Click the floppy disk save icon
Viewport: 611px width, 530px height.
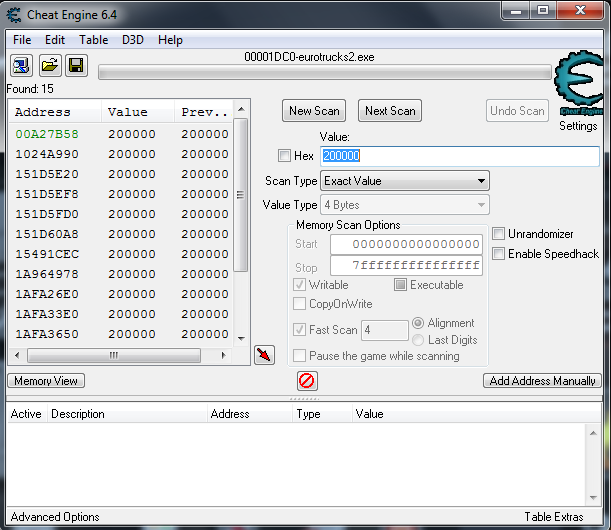(x=76, y=66)
